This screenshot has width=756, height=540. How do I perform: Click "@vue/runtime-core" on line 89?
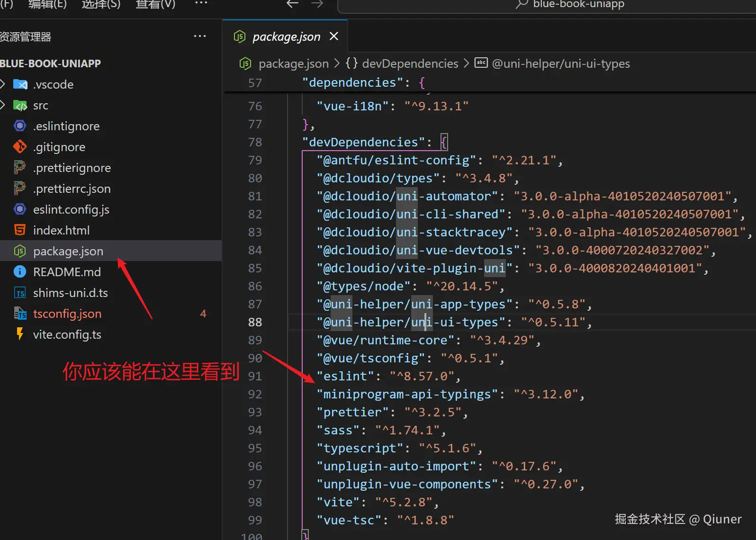click(x=386, y=340)
